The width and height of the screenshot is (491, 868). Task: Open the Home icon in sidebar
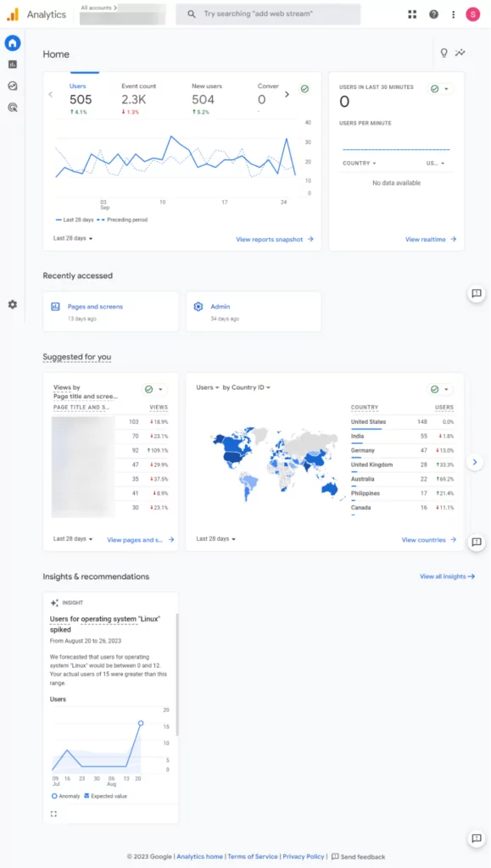click(x=13, y=42)
